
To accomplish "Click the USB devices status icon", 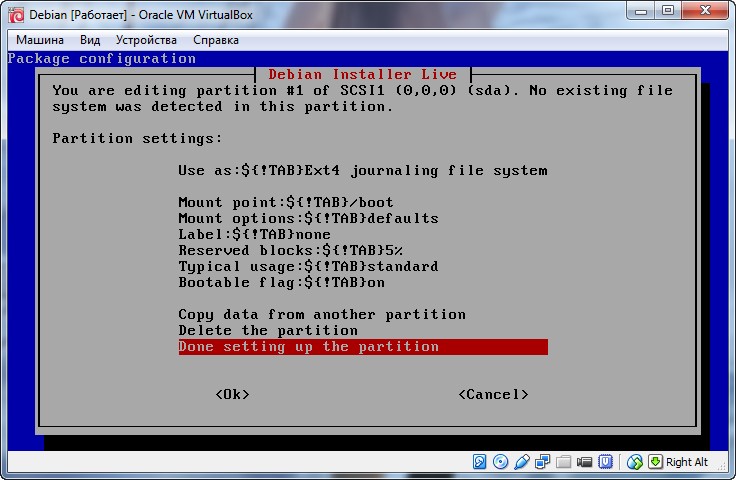I will click(521, 462).
